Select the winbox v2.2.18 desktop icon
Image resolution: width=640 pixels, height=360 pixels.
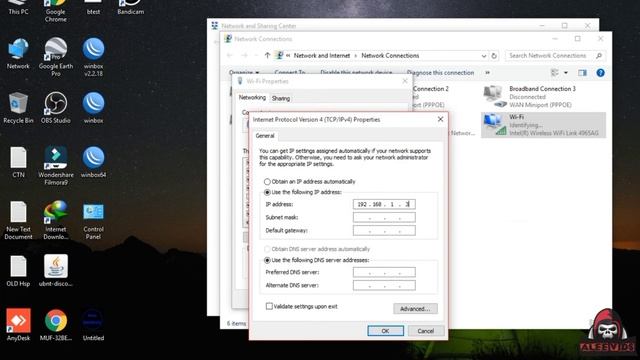[x=93, y=57]
